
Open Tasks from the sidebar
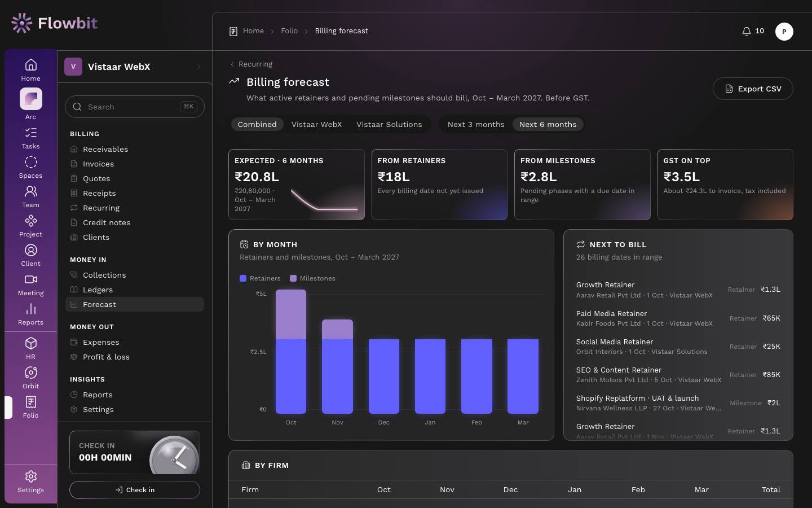[30, 138]
